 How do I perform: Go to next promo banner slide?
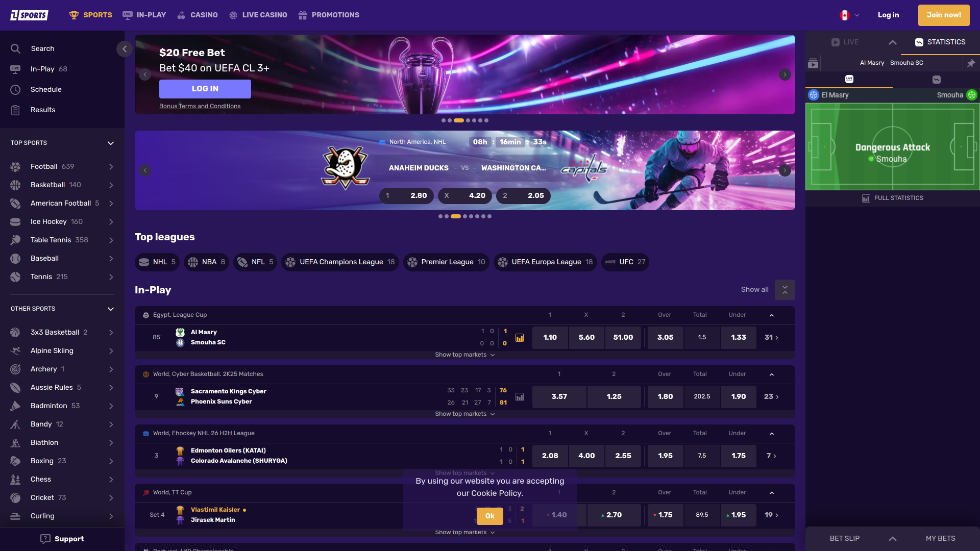point(785,74)
